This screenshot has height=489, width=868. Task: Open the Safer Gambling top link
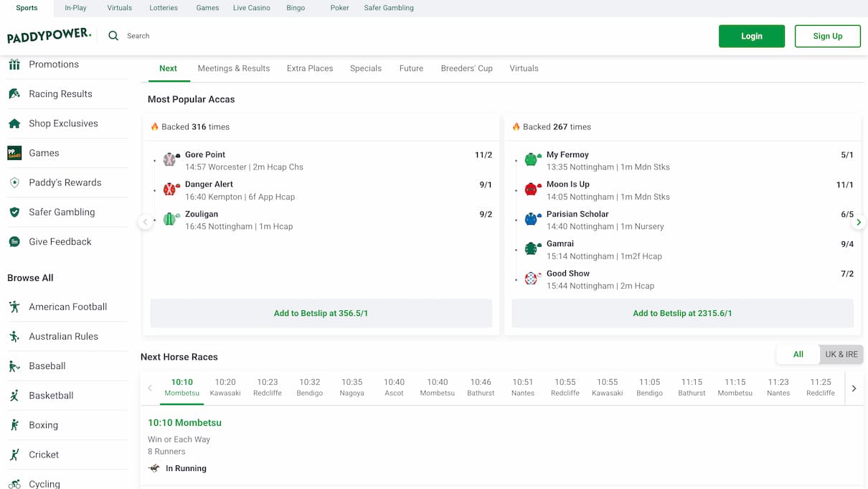click(x=389, y=8)
